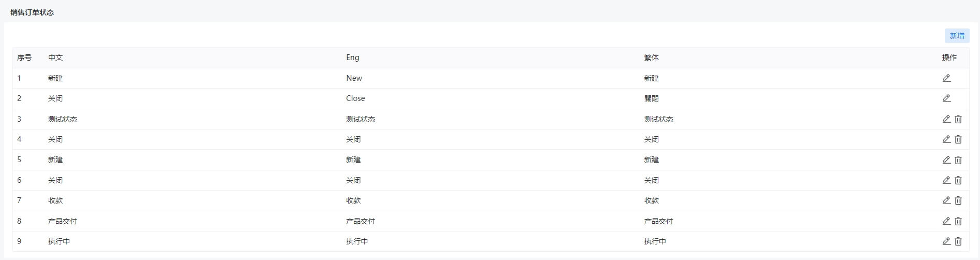Delete row 5 新建 entry
This screenshot has width=980, height=260.
pyautogui.click(x=958, y=160)
